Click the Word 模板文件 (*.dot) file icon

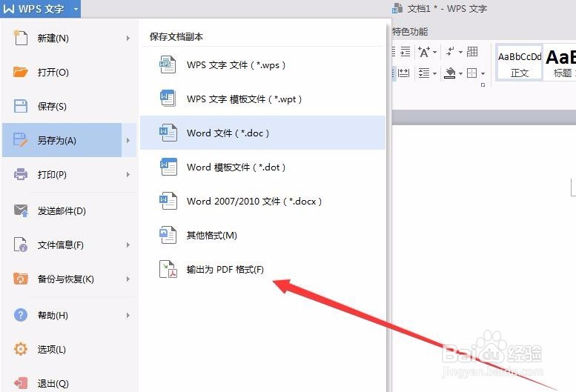click(x=168, y=167)
